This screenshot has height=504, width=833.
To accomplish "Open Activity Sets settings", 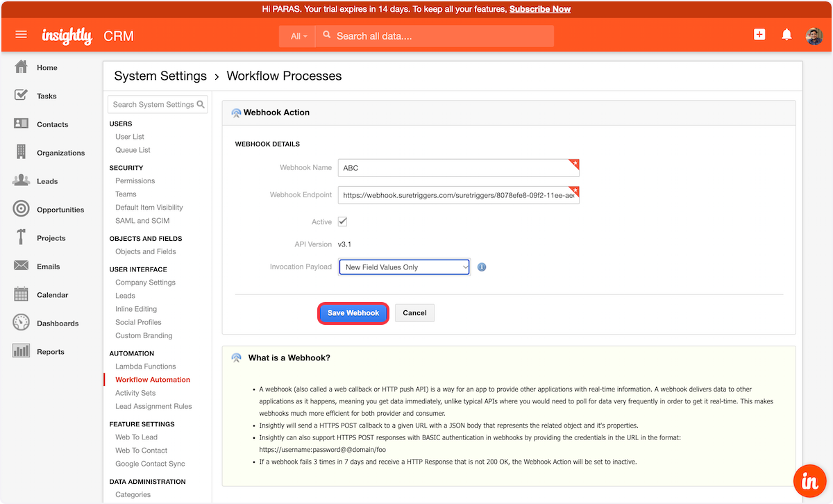I will 135,393.
